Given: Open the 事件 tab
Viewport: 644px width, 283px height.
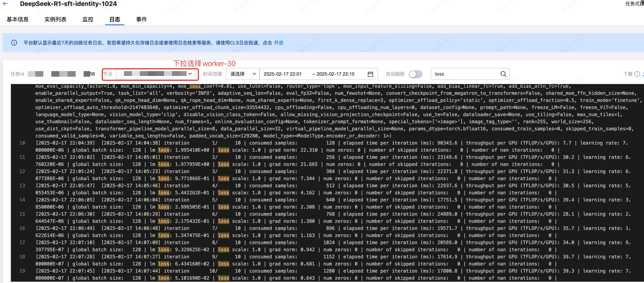Looking at the screenshot, I should click(x=141, y=19).
